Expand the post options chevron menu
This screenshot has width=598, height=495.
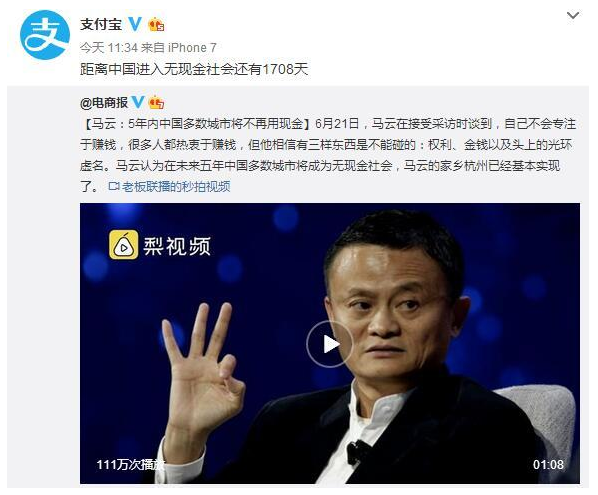click(x=573, y=16)
